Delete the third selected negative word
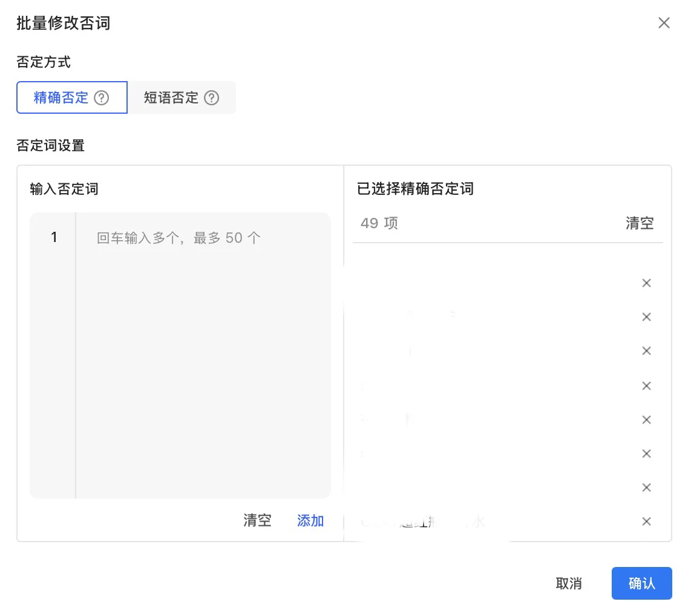Image resolution: width=691 pixels, height=616 pixels. 646,350
